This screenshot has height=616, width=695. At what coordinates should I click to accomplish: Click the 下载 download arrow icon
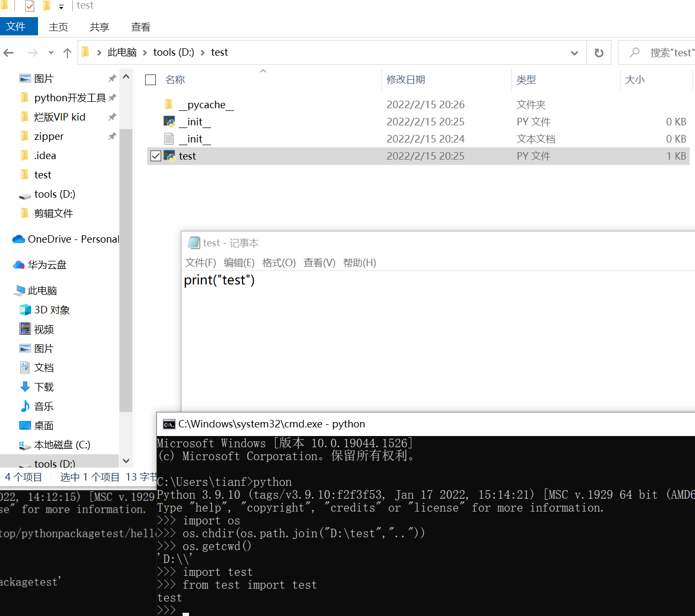[x=25, y=387]
